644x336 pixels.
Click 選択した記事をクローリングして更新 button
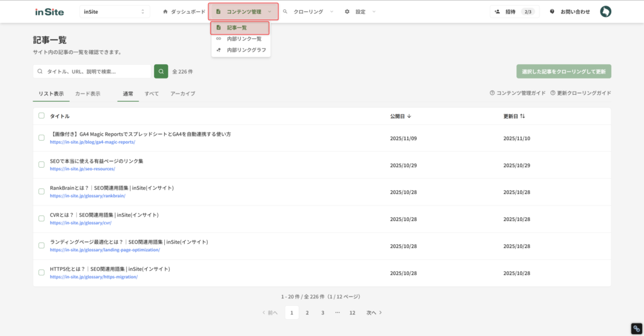pos(563,72)
